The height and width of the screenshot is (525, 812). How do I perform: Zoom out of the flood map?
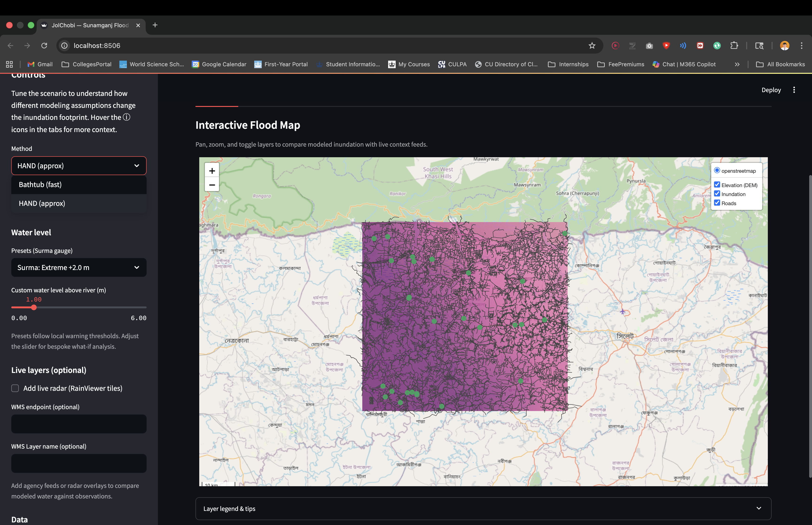point(212,185)
